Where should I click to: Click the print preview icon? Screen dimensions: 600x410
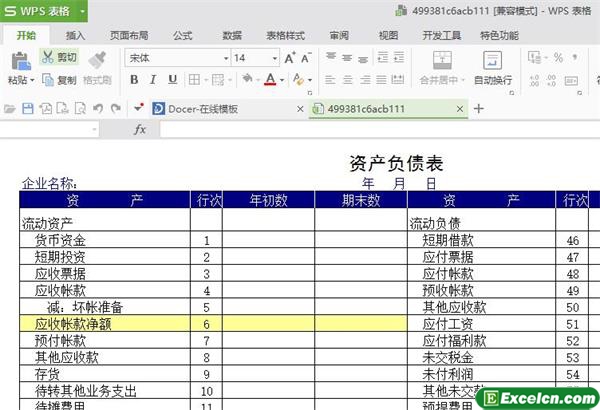tap(80, 109)
